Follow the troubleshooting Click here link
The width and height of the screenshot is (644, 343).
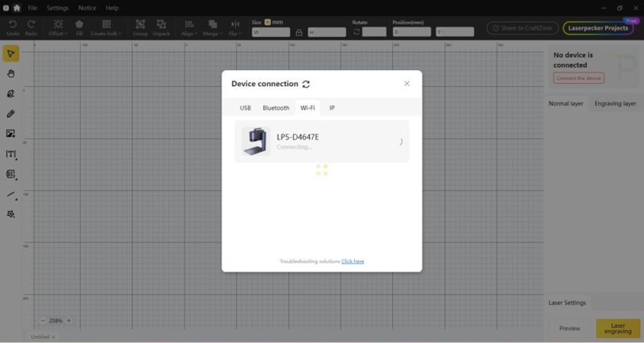(x=353, y=261)
